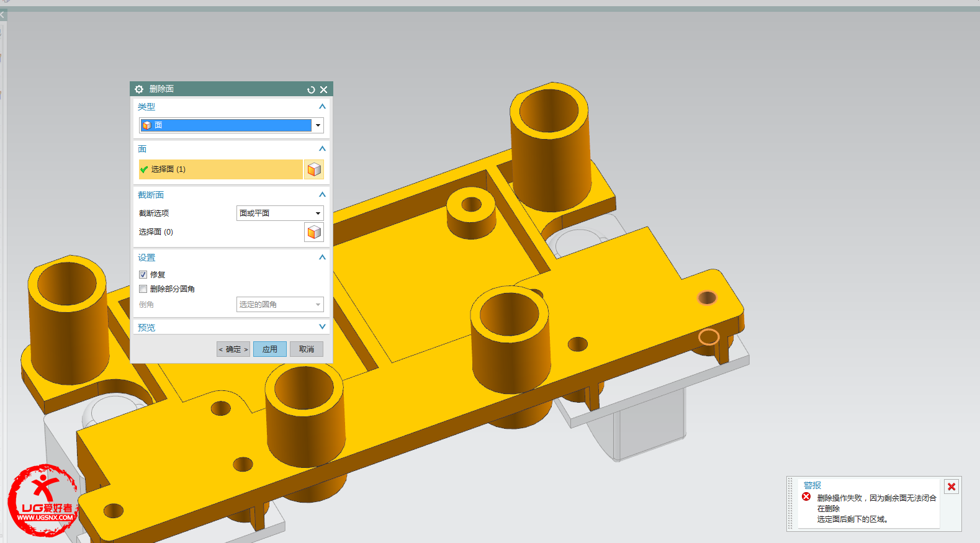The width and height of the screenshot is (980, 543).
Task: Click the cube icon beside 选择面 (0)
Action: (x=314, y=232)
